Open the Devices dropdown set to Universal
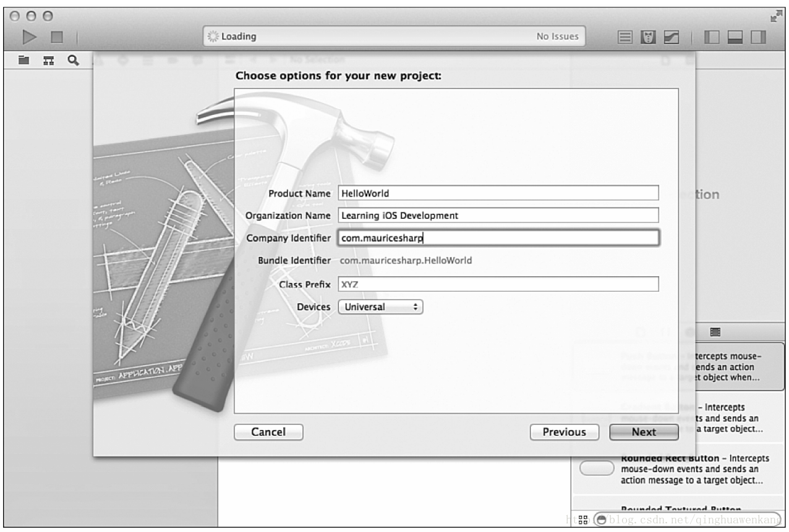The width and height of the screenshot is (789, 532). pyautogui.click(x=380, y=307)
